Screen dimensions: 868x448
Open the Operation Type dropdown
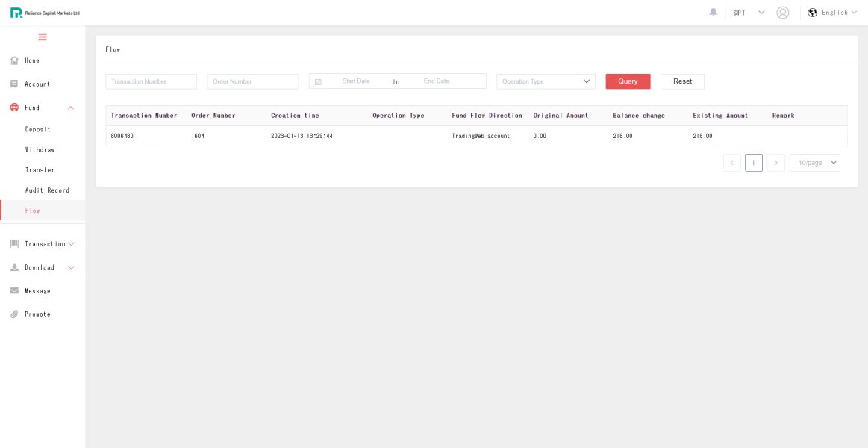pos(546,81)
